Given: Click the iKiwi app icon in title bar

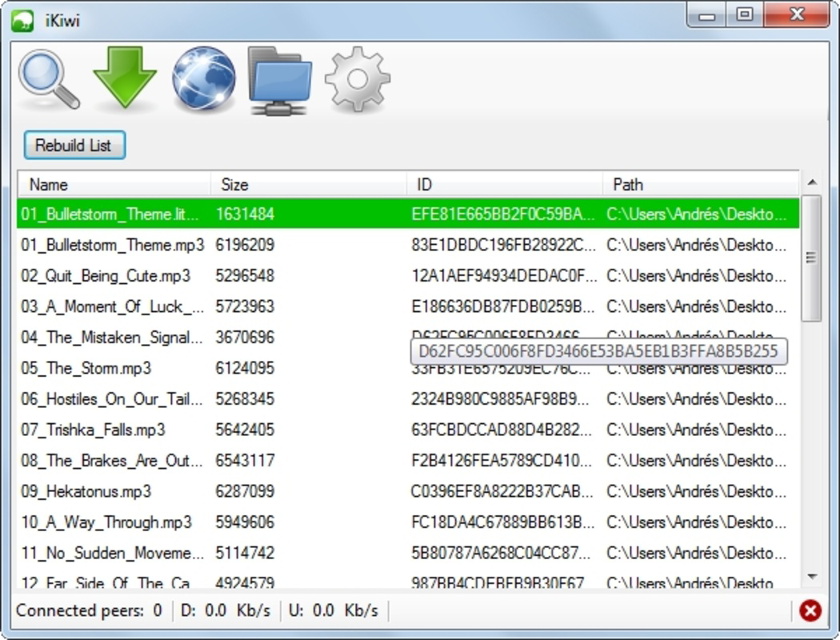Looking at the screenshot, I should click(22, 21).
